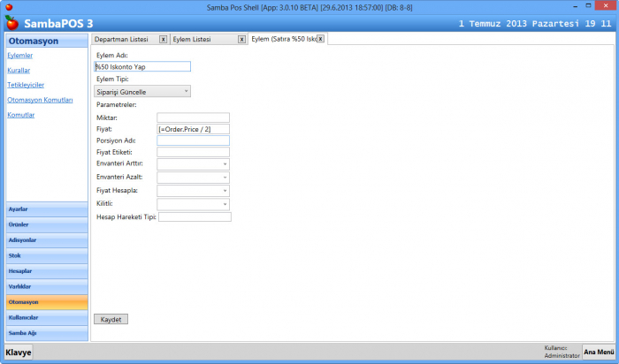The width and height of the screenshot is (619, 364).
Task: Switch to the Departman Listesi tab
Action: [123, 39]
